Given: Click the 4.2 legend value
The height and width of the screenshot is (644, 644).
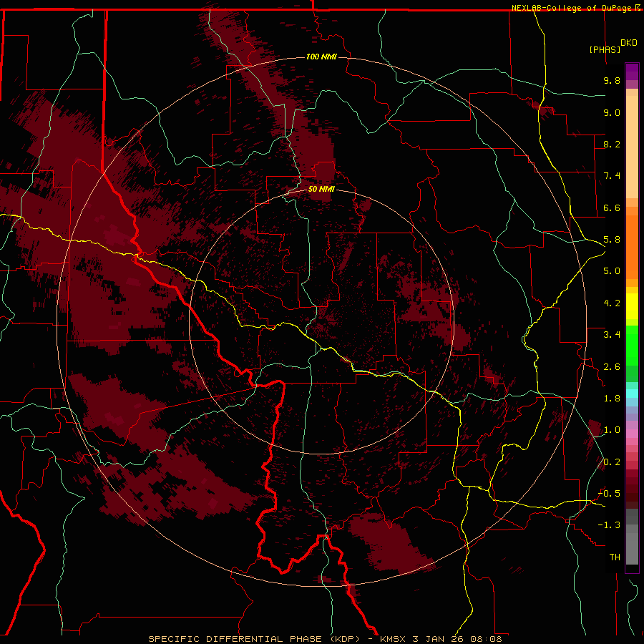Looking at the screenshot, I should click(x=612, y=303).
